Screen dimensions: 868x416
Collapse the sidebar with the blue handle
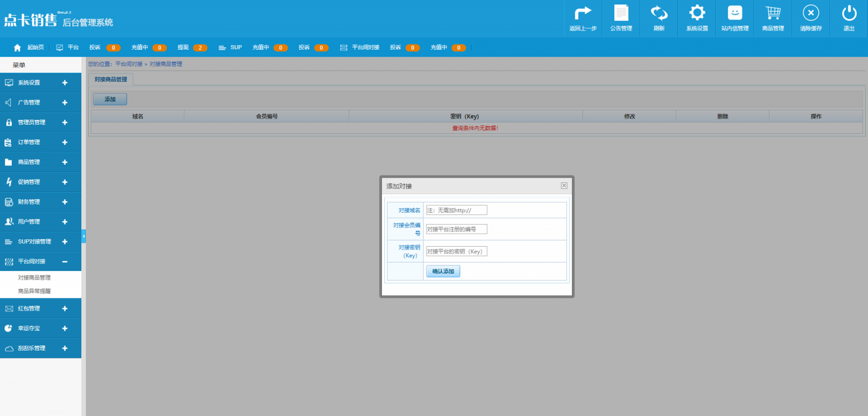click(x=84, y=236)
